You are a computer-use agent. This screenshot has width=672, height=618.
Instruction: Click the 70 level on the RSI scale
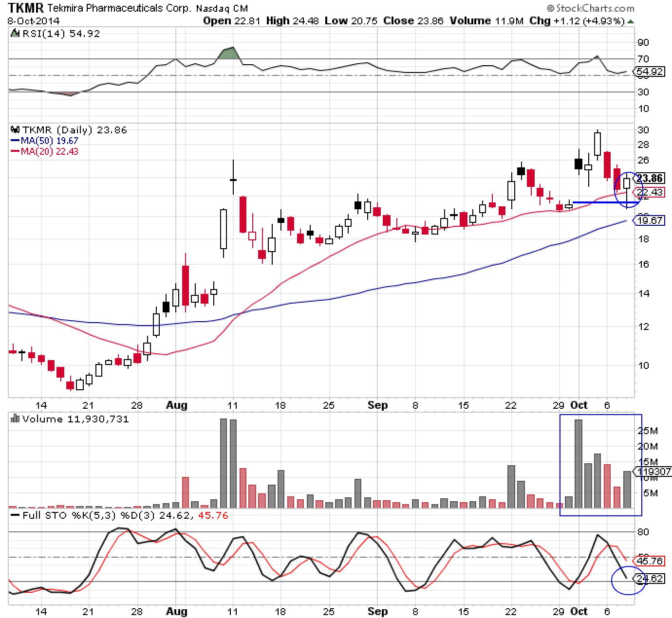[x=643, y=59]
